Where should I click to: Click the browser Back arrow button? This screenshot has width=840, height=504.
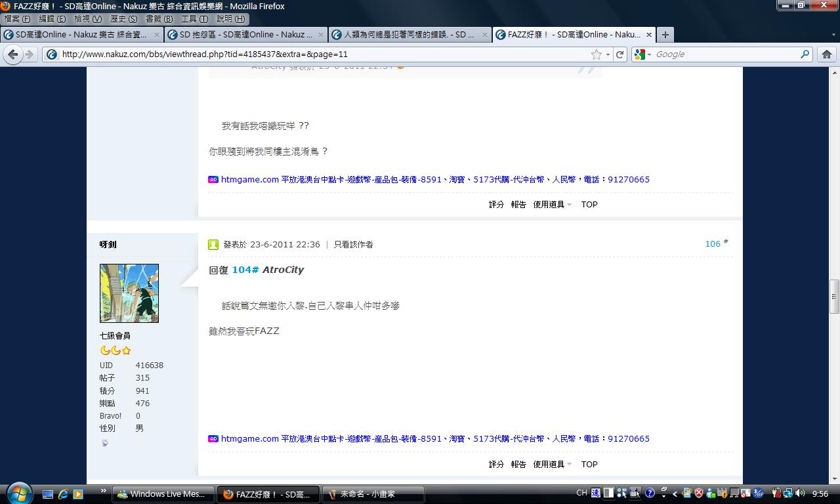pyautogui.click(x=13, y=54)
